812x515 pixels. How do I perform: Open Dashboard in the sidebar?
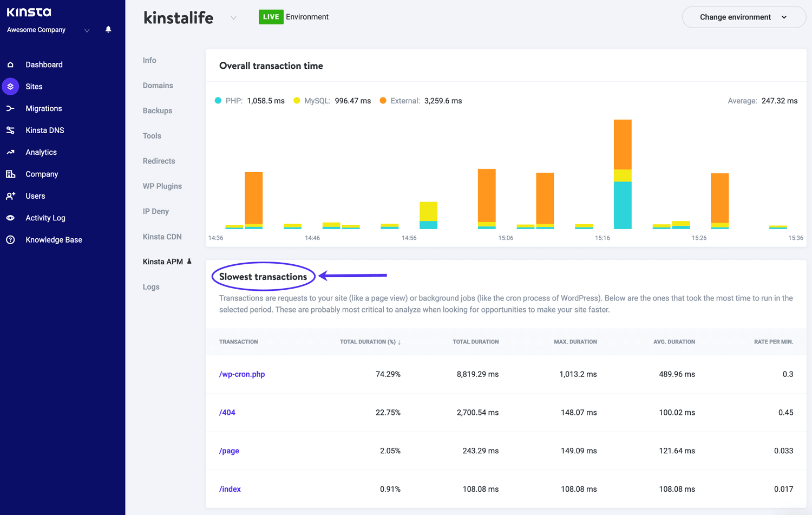click(44, 64)
